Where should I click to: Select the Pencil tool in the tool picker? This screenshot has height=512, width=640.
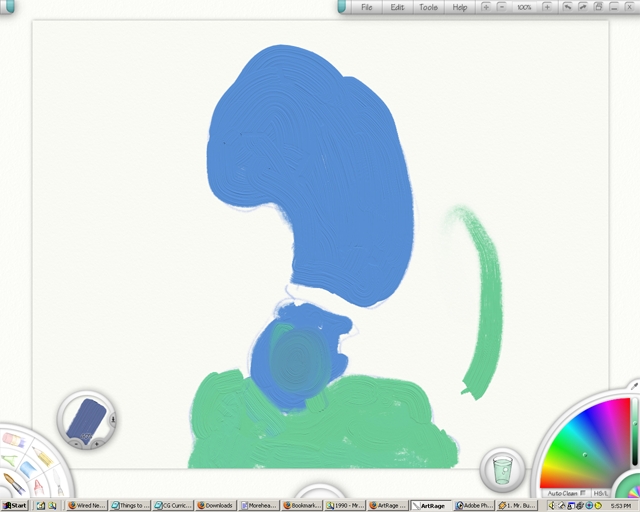(x=43, y=457)
